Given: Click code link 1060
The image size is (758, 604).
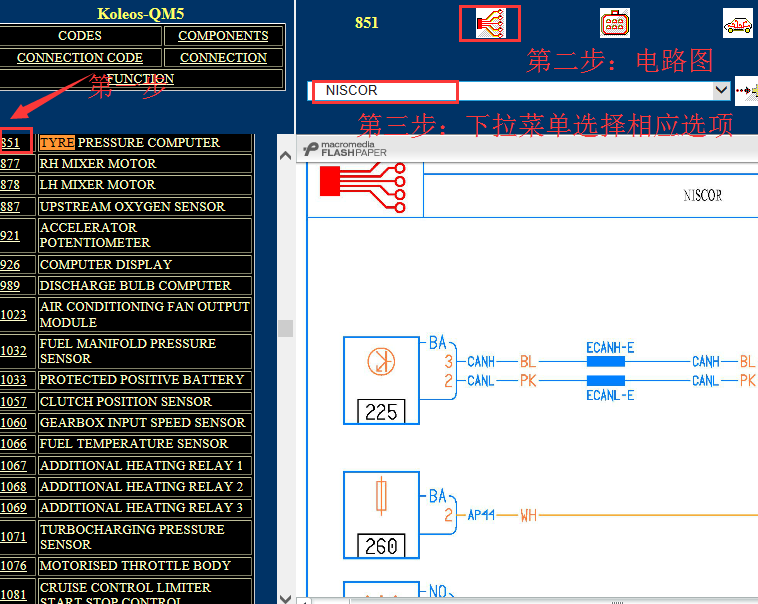Looking at the screenshot, I should [x=13, y=423].
